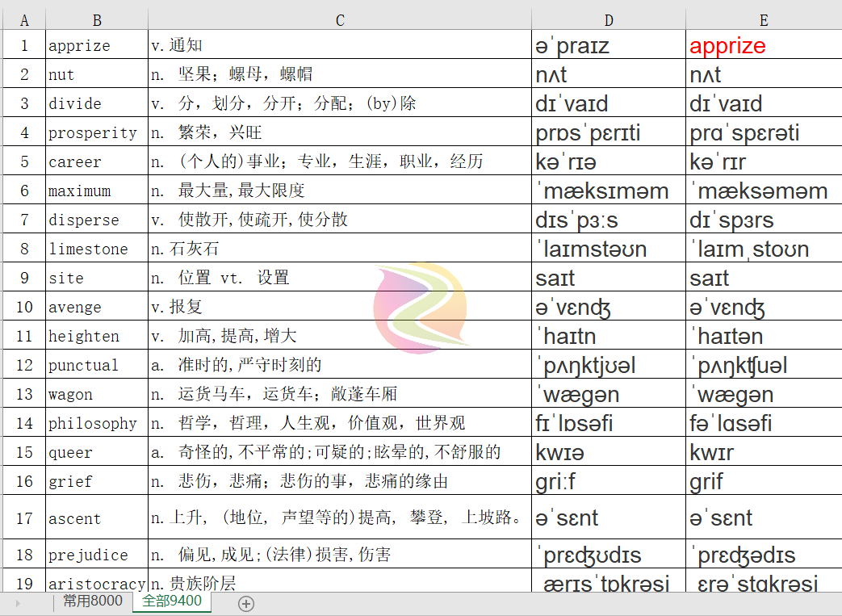
Task: Click phonetic cell 'kwɪə' in column D
Action: click(609, 451)
